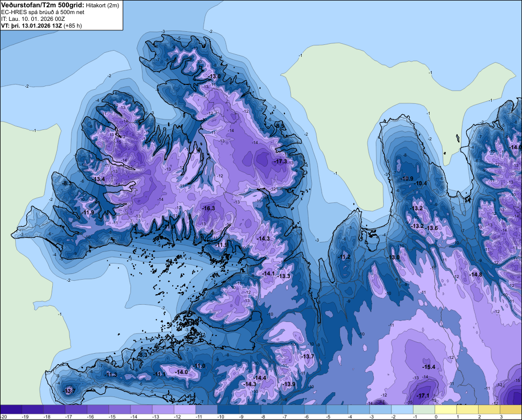Click the -15.4 temperature value
The height and width of the screenshot is (420, 522).
pyautogui.click(x=429, y=367)
